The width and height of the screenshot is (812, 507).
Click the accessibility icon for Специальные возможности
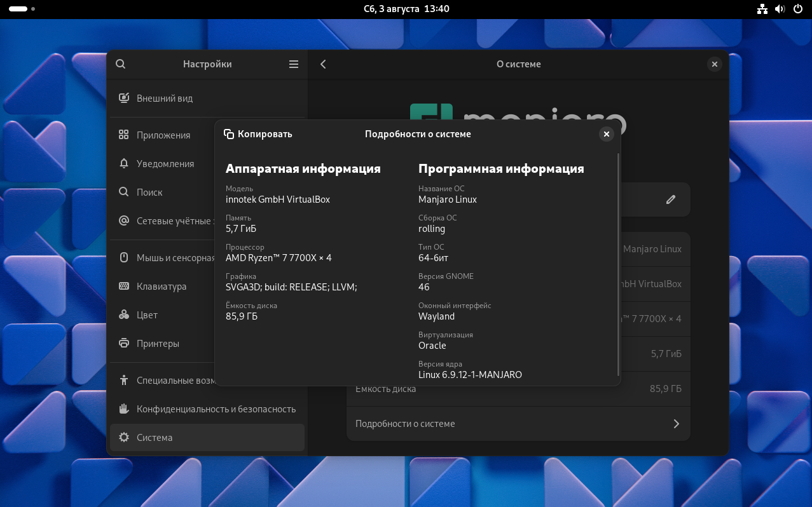(124, 380)
